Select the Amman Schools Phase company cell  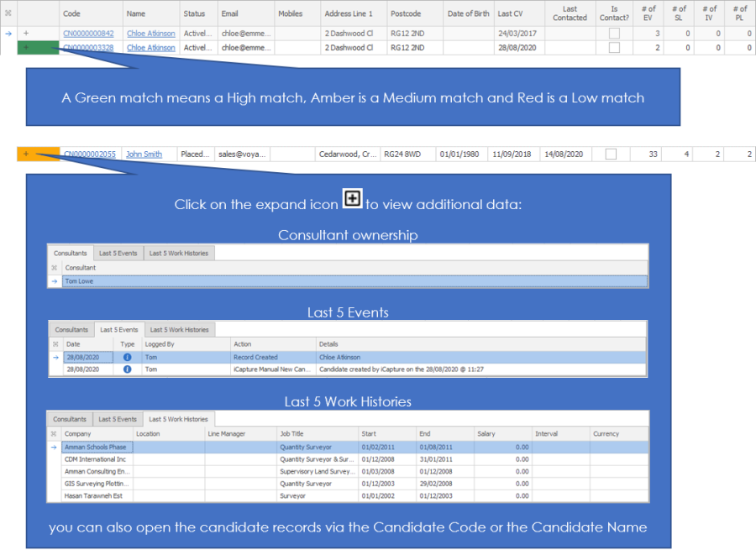coord(95,448)
